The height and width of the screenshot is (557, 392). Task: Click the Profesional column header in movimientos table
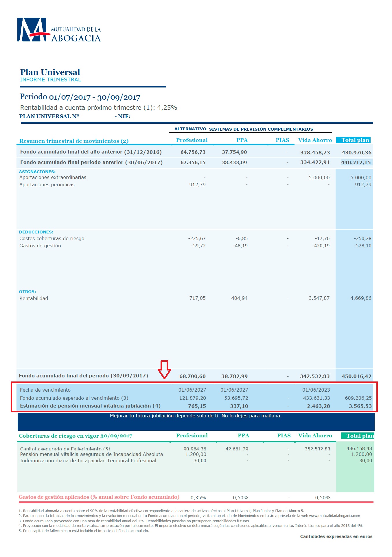[x=192, y=140]
